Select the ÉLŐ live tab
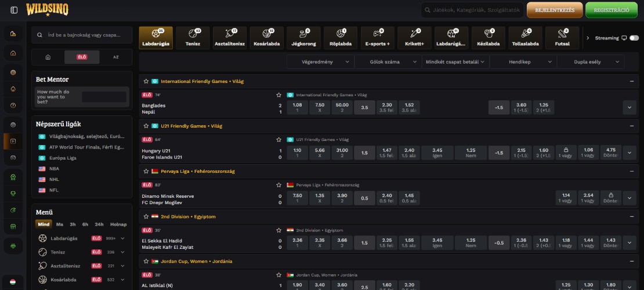 point(82,57)
